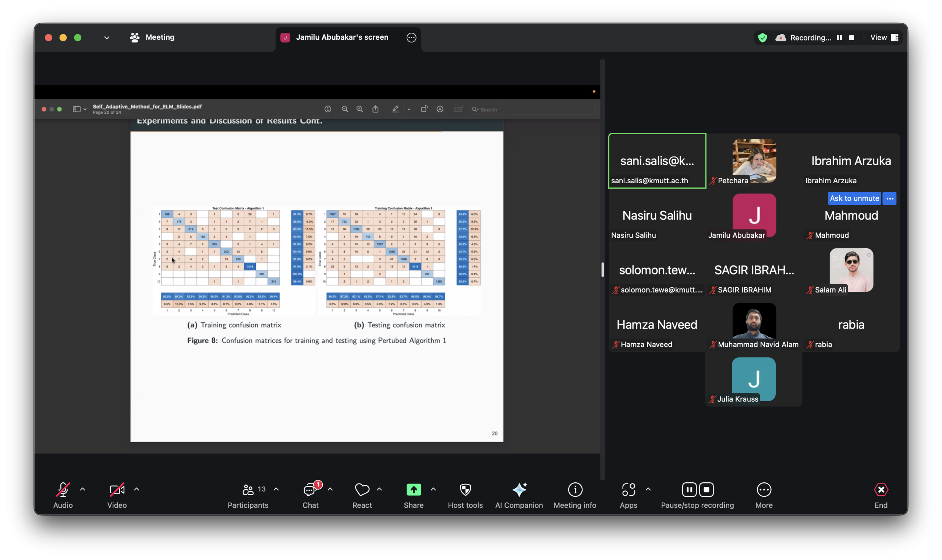Open the AI Companion panel

click(519, 490)
